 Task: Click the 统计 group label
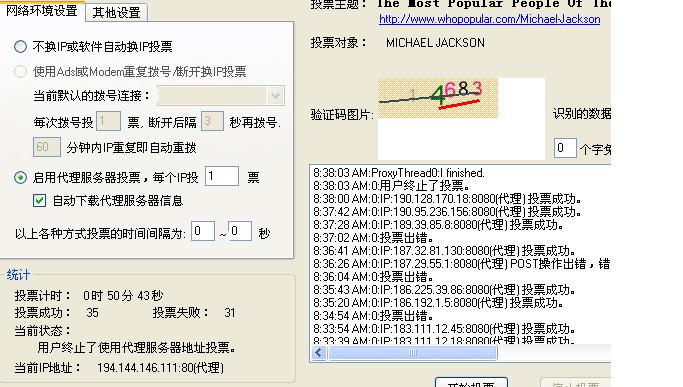tap(18, 275)
